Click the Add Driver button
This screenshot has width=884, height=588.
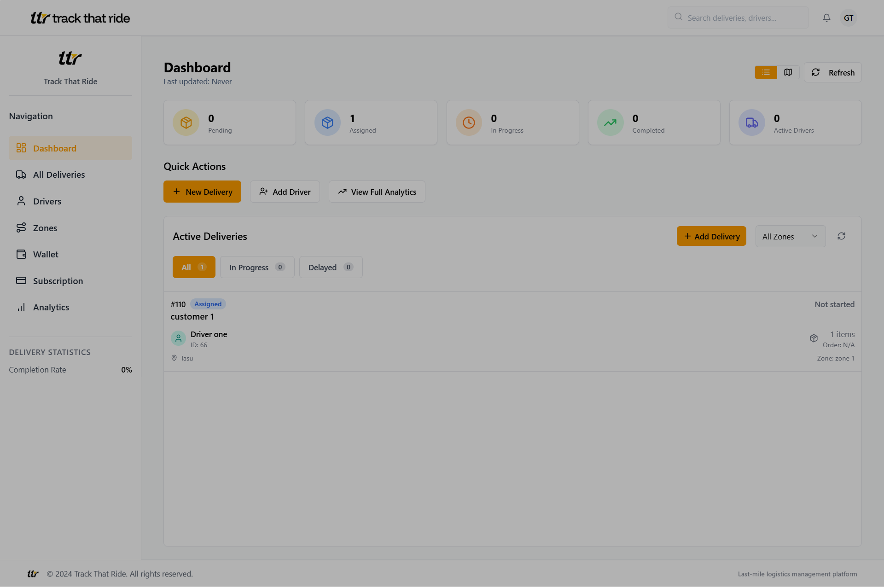[x=285, y=192]
